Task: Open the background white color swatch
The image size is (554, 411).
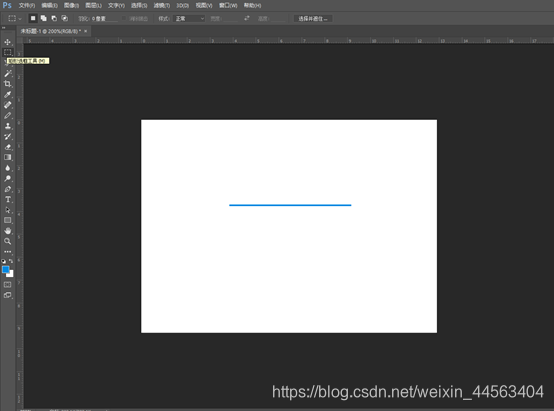Action: [x=11, y=275]
